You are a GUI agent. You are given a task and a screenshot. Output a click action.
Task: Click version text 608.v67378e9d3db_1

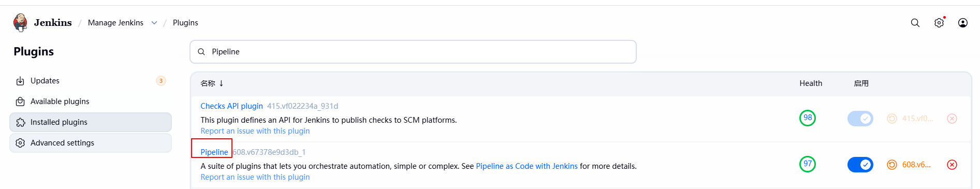(x=269, y=152)
